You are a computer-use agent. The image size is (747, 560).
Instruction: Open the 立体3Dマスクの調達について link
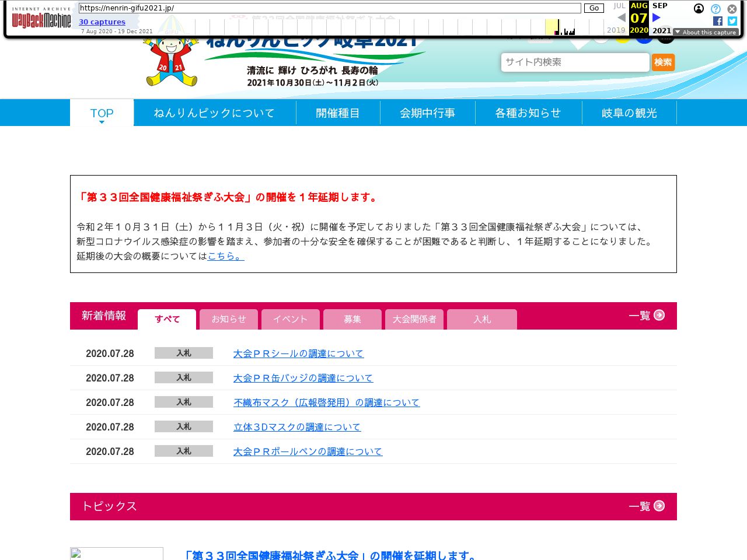click(x=297, y=427)
